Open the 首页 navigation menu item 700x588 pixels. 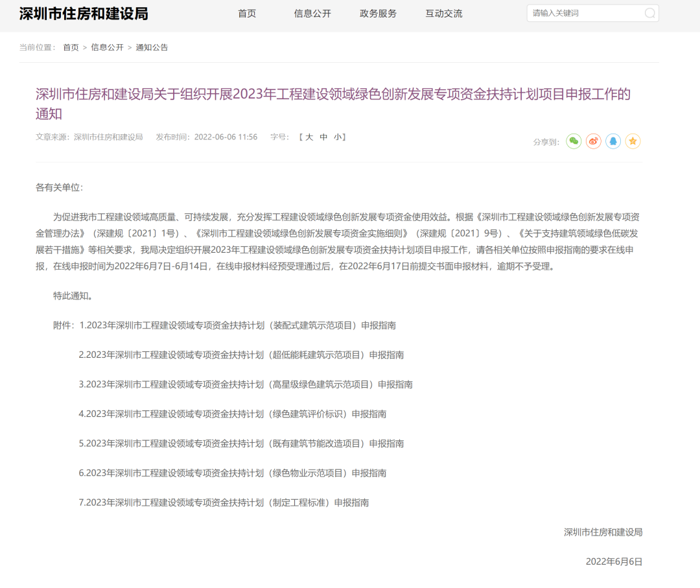pyautogui.click(x=247, y=14)
